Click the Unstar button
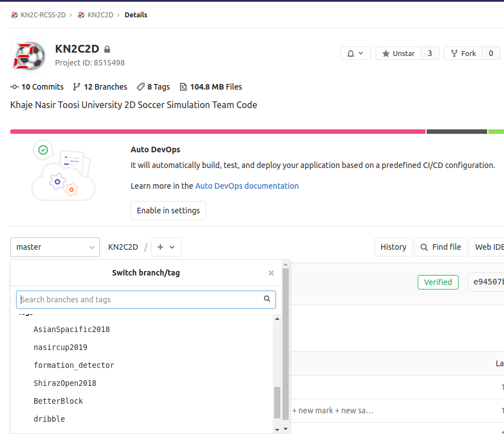The image size is (504, 434). pyautogui.click(x=398, y=53)
